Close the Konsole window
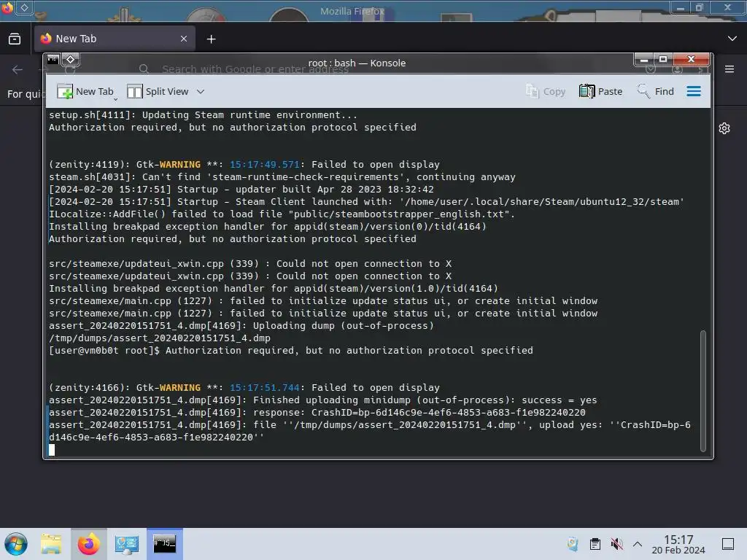Screen dimensions: 747x560 [x=692, y=60]
